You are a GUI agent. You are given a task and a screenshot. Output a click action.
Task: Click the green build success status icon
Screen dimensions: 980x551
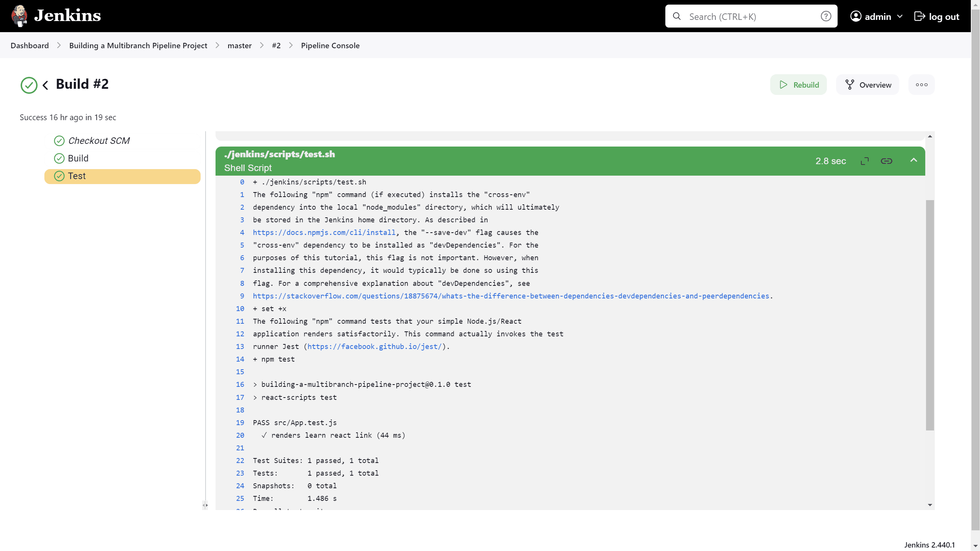(x=29, y=85)
